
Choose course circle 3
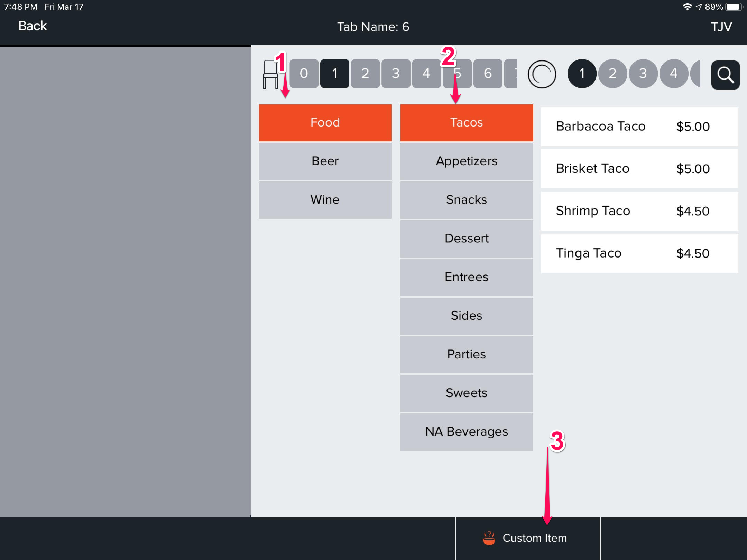pyautogui.click(x=643, y=74)
